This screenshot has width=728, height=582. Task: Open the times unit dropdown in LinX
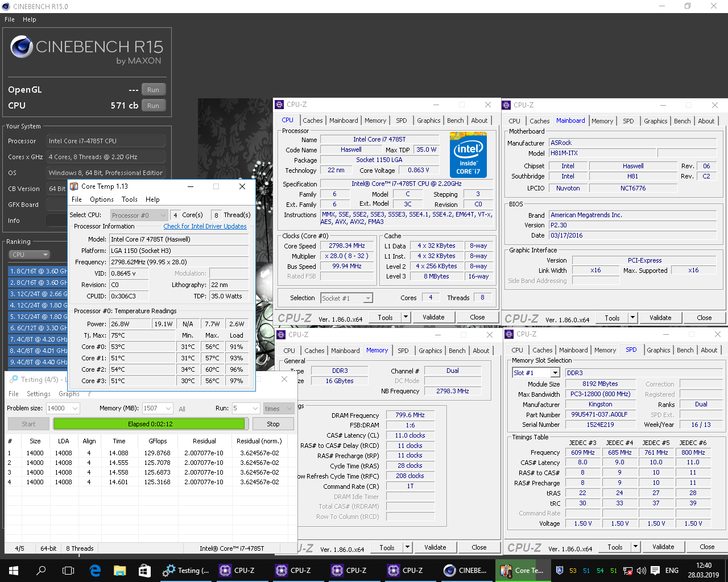(x=278, y=408)
